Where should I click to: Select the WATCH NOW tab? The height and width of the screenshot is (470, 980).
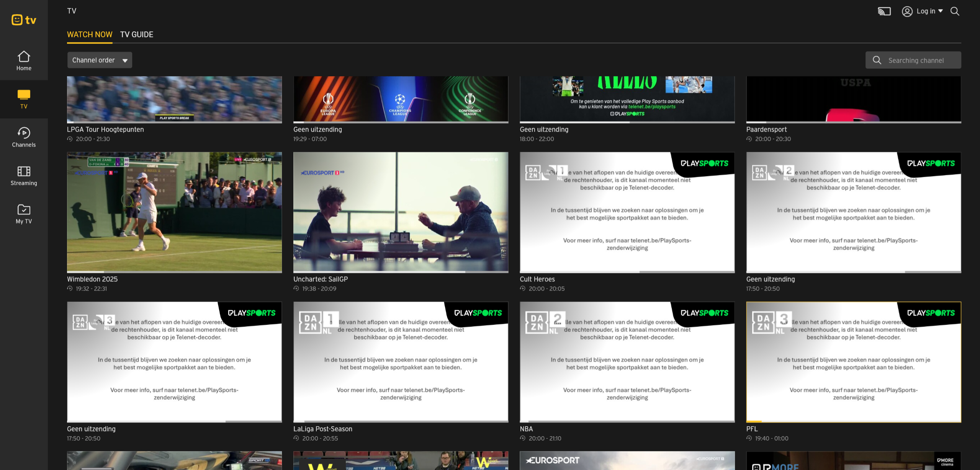pos(90,34)
